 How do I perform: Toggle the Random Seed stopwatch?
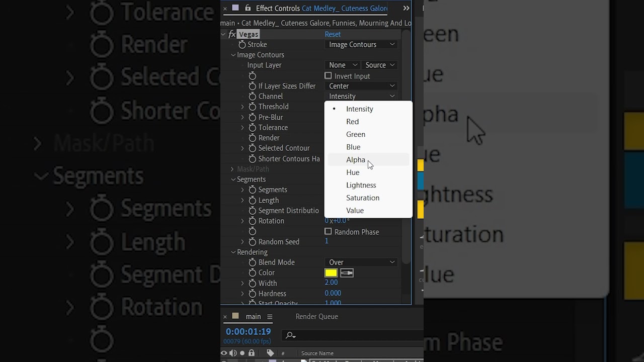pyautogui.click(x=253, y=242)
